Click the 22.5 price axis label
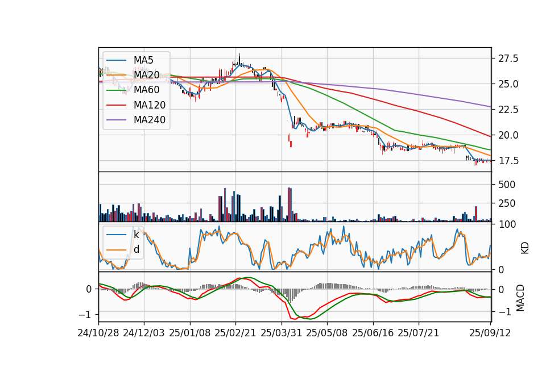Screen dimensions: 546x392 pyautogui.click(x=508, y=110)
